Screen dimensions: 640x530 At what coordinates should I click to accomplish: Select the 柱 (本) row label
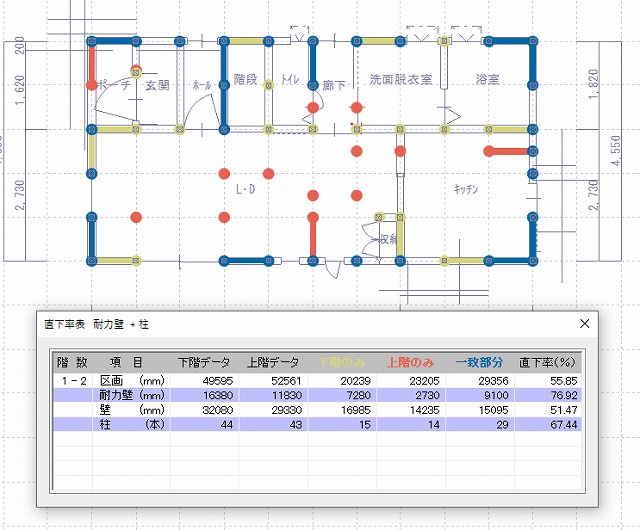pos(132,425)
